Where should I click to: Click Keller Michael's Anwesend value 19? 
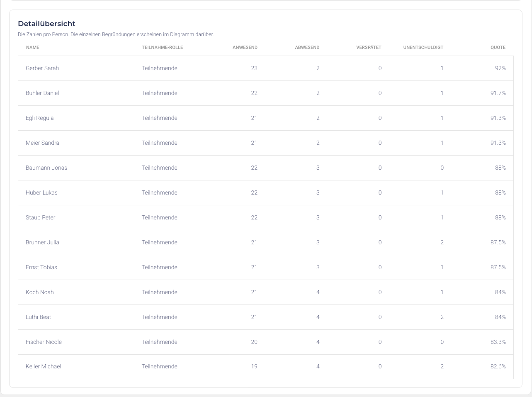(x=254, y=366)
